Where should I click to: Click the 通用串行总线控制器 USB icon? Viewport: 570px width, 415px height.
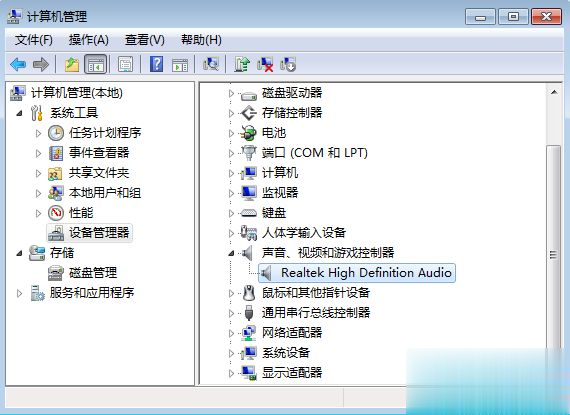[249, 313]
